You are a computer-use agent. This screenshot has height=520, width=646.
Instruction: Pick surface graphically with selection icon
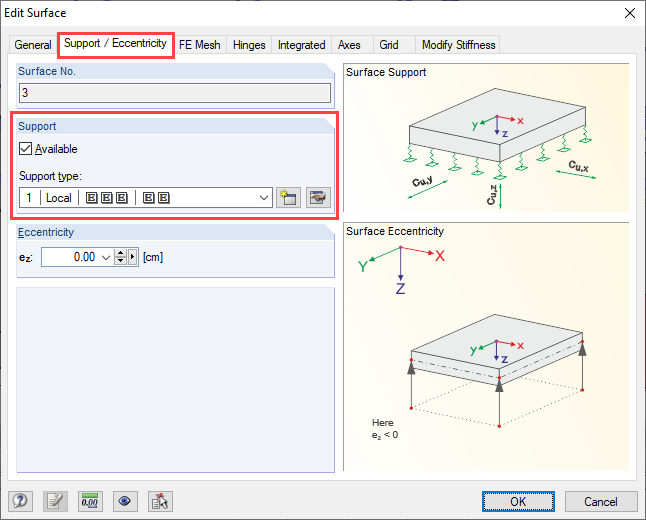160,501
